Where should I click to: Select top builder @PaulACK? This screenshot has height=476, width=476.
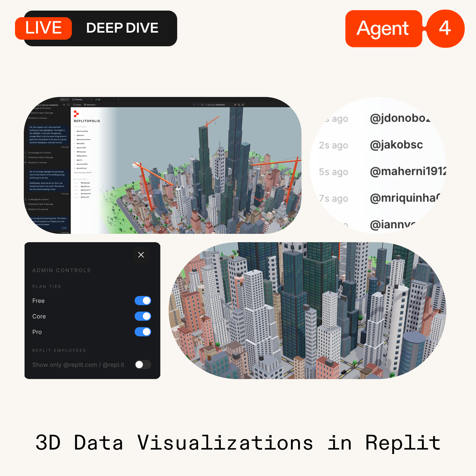[81, 144]
